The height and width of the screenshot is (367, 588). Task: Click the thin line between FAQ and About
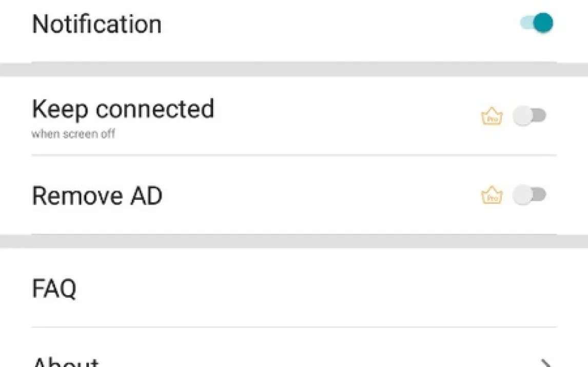(x=294, y=327)
